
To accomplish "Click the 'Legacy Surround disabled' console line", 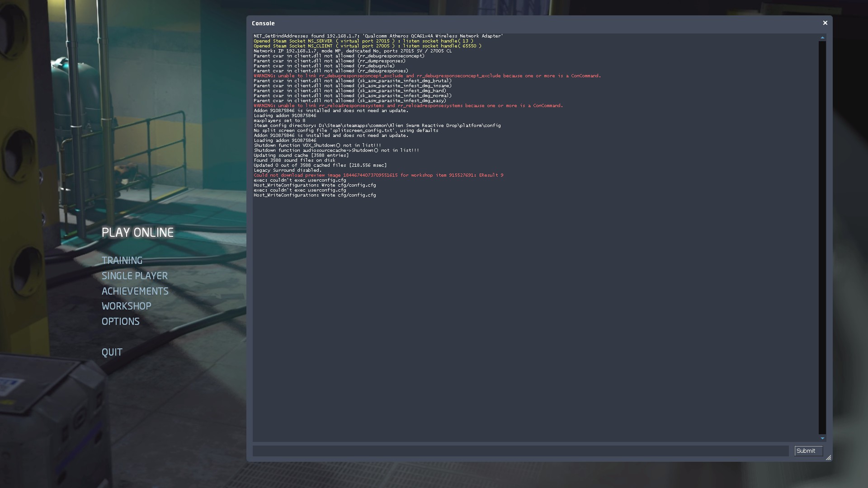I will (x=287, y=170).
